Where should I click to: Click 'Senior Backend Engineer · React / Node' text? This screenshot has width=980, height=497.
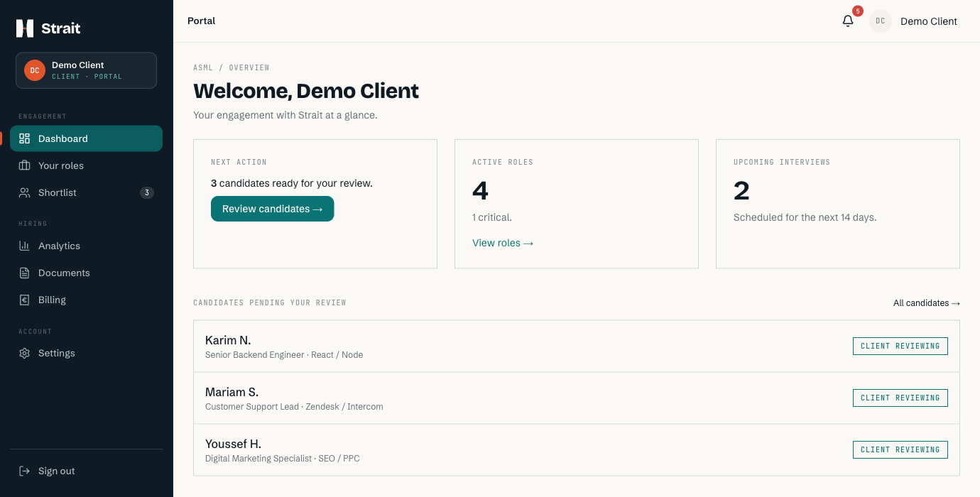tap(284, 355)
